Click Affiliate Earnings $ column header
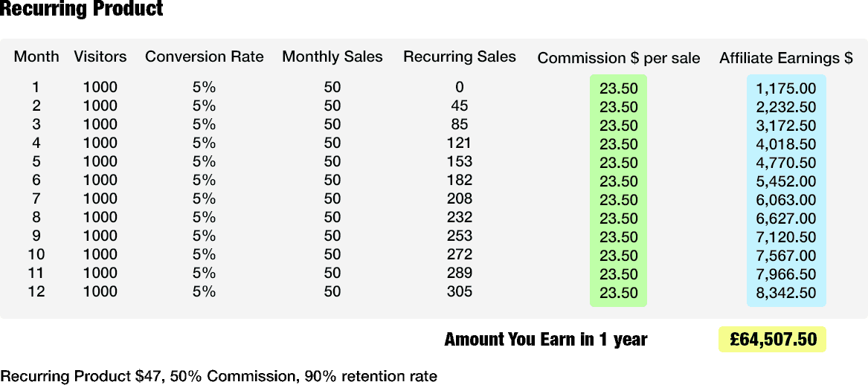 click(x=786, y=58)
